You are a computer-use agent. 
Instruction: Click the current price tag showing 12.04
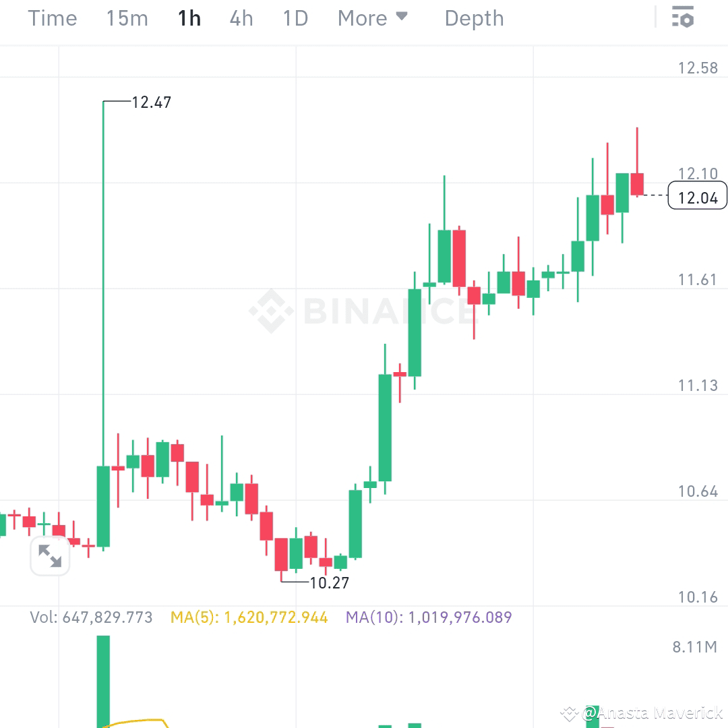click(x=697, y=195)
